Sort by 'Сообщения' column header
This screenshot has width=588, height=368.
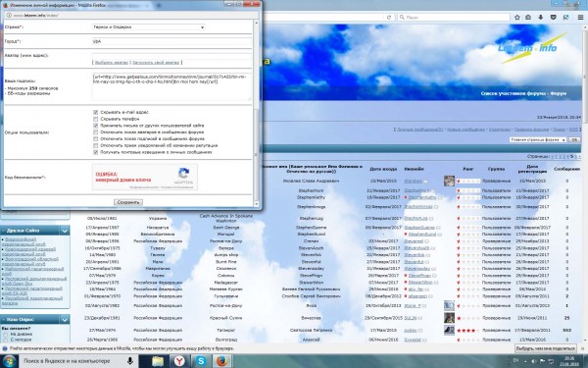pos(567,169)
